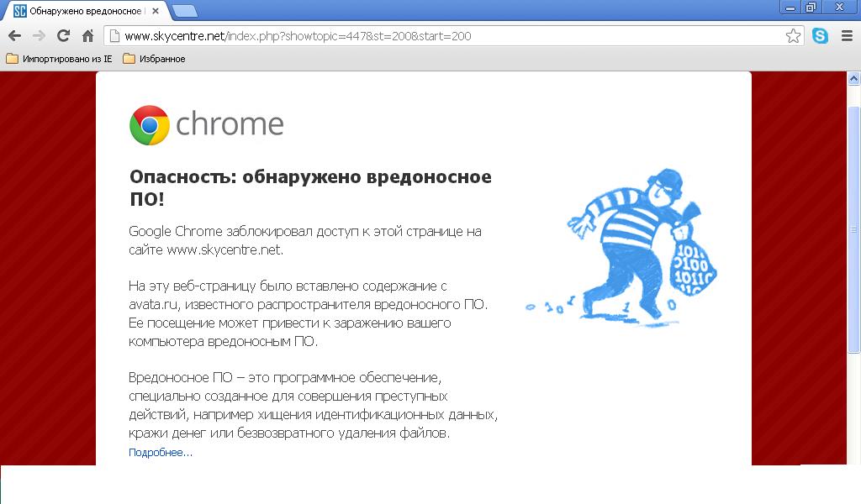The height and width of the screenshot is (504, 861).
Task: Reload the current page
Action: pos(63,36)
